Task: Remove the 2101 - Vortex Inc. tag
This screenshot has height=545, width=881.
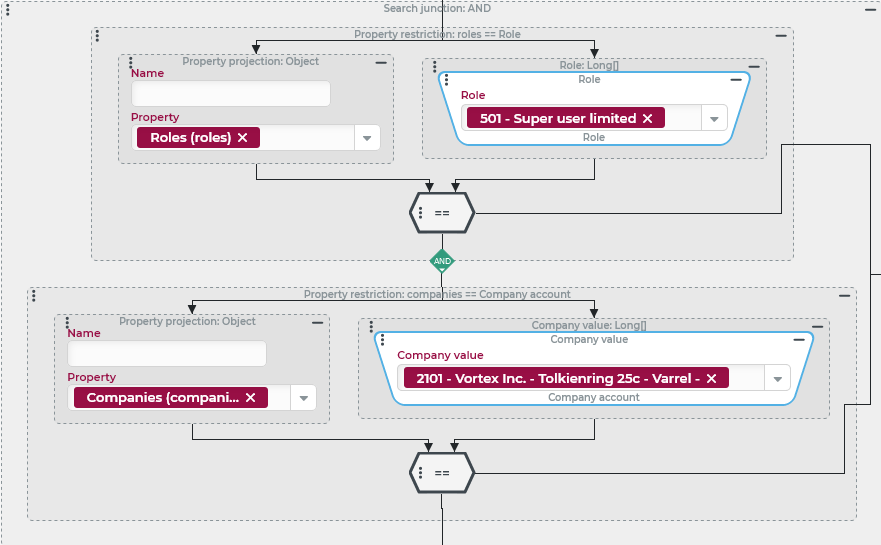Action: [x=711, y=379]
